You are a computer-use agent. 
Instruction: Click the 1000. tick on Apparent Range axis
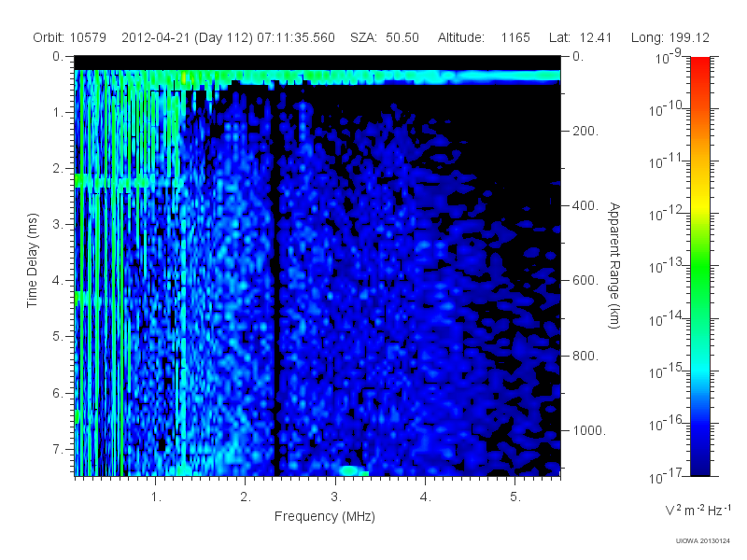pyautogui.click(x=589, y=430)
